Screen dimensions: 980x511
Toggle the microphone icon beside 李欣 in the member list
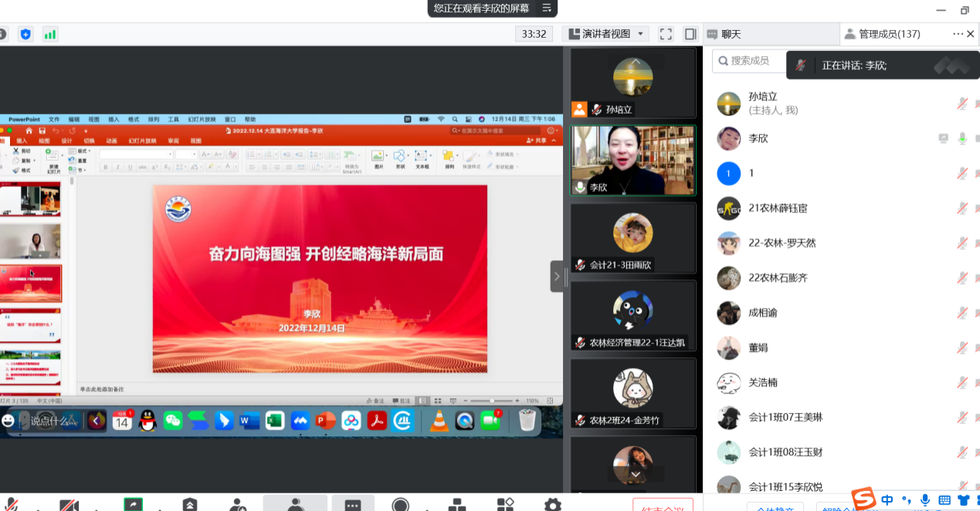tap(962, 139)
